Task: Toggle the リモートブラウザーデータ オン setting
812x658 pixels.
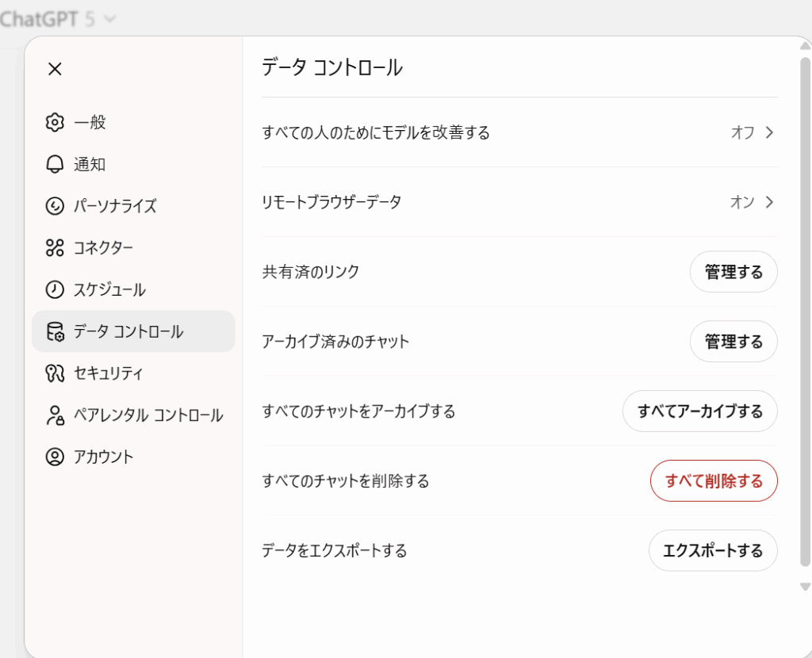Action: (741, 202)
